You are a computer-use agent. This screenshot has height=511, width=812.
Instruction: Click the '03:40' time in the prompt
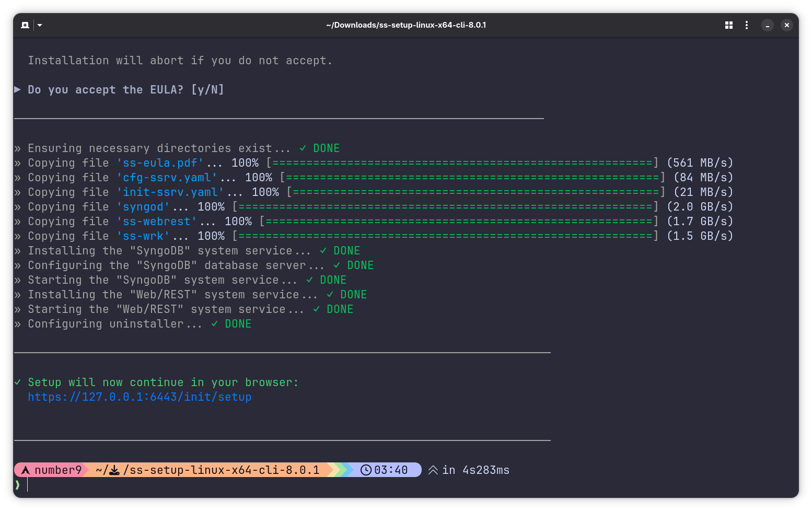click(391, 470)
